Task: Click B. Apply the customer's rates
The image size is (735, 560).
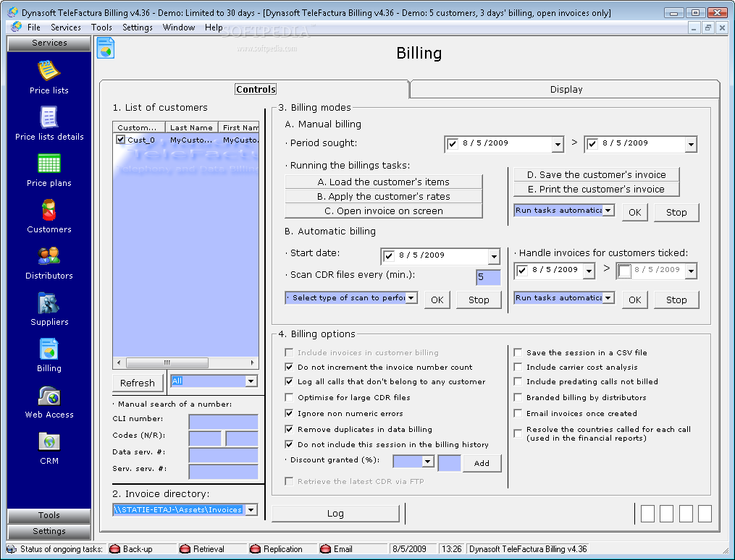Action: (384, 196)
